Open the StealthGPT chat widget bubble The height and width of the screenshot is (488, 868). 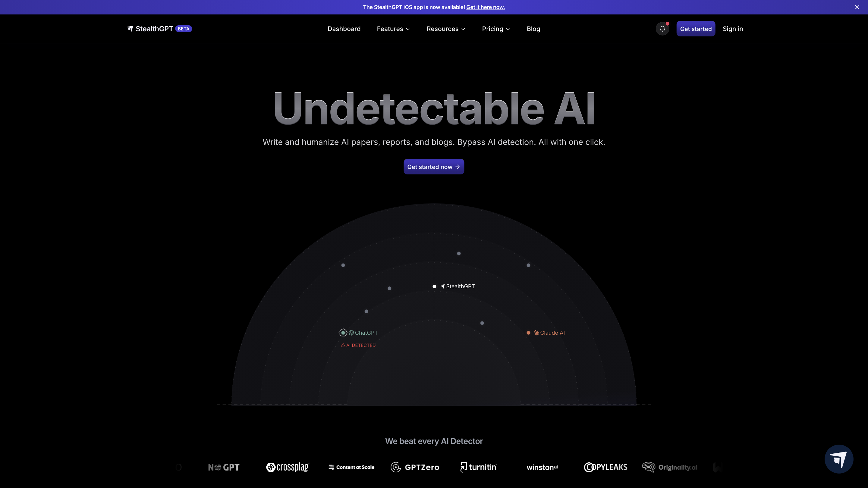[839, 459]
